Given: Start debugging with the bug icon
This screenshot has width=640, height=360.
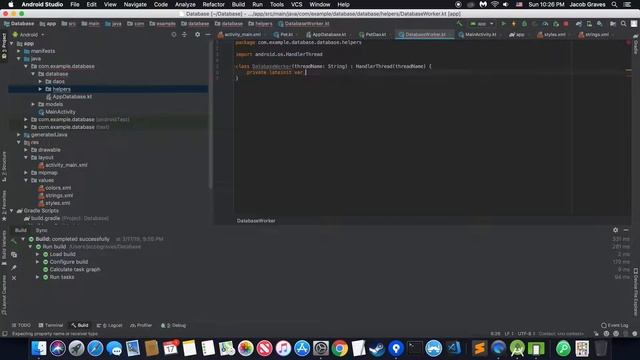Looking at the screenshot, I should coord(524,24).
